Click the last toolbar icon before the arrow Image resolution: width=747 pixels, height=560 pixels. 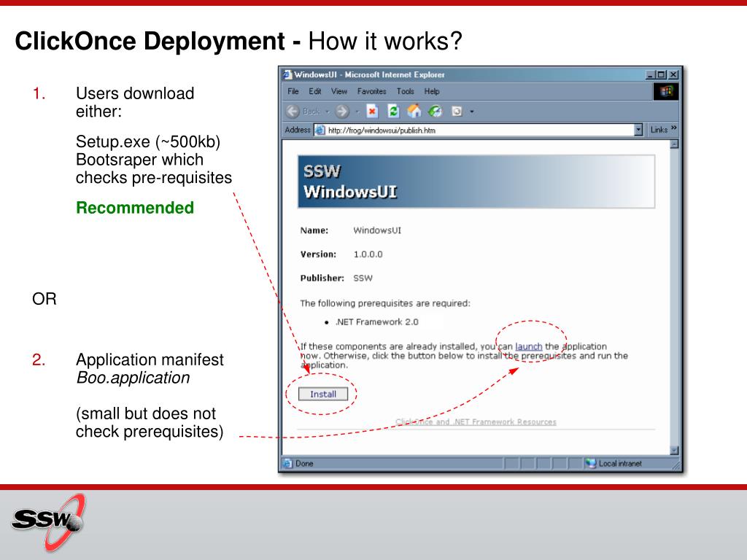(x=457, y=112)
